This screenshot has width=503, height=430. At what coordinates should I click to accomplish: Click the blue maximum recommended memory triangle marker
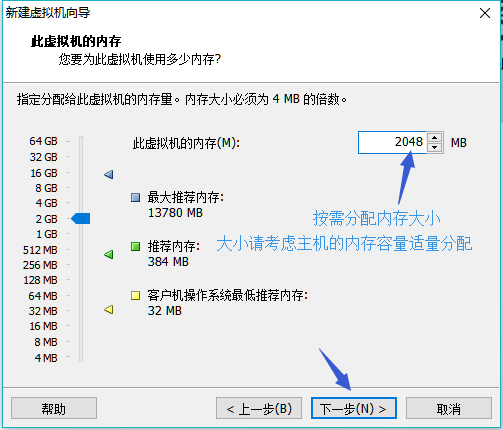109,174
